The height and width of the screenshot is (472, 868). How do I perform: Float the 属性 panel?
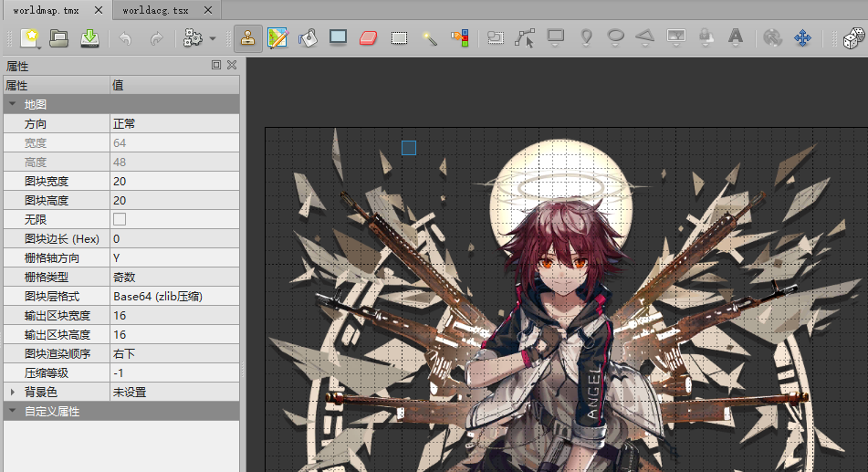(216, 65)
